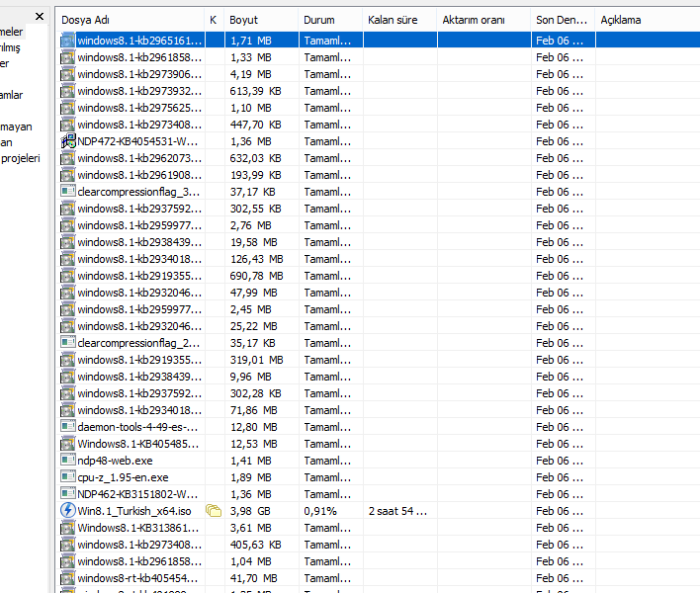Click the update icon of Windows8.1-KB313861
This screenshot has width=700, height=593.
pyautogui.click(x=68, y=528)
